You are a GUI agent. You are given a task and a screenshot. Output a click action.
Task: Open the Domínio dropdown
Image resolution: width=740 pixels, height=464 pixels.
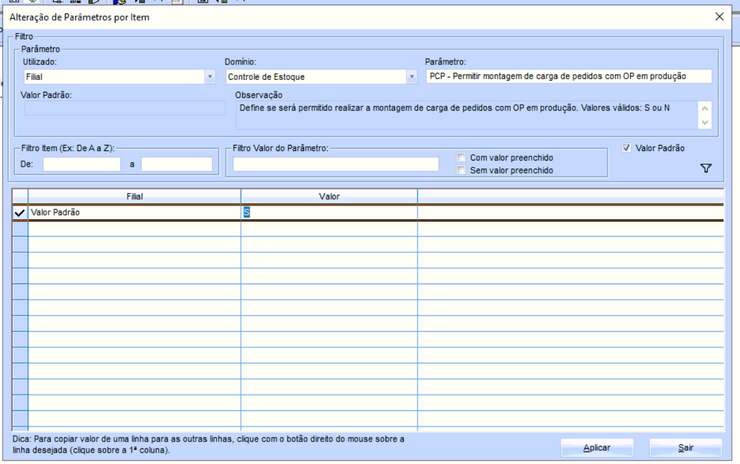411,77
